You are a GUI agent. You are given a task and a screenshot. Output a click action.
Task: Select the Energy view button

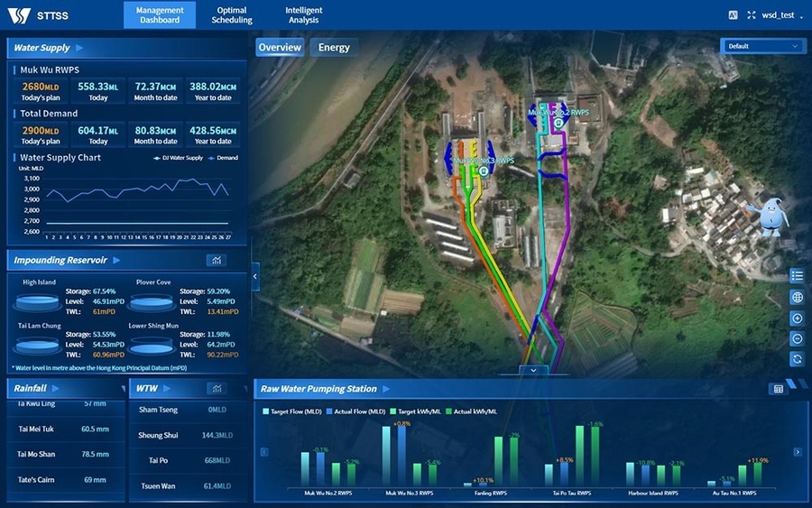334,48
